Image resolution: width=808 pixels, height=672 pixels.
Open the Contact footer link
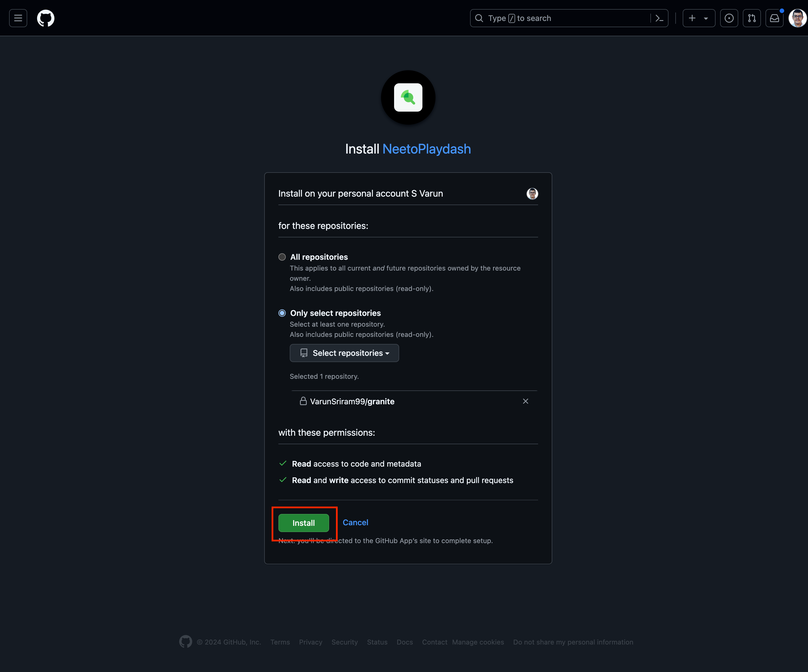coord(435,642)
